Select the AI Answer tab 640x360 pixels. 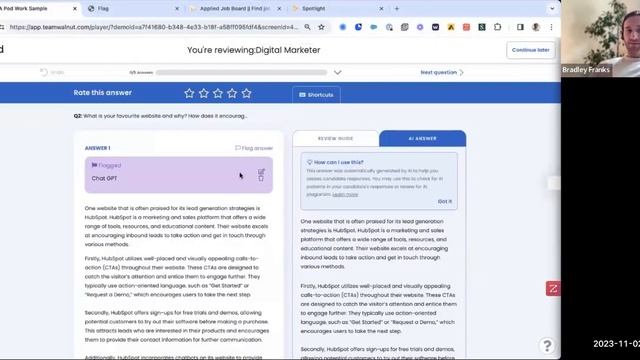coord(422,138)
